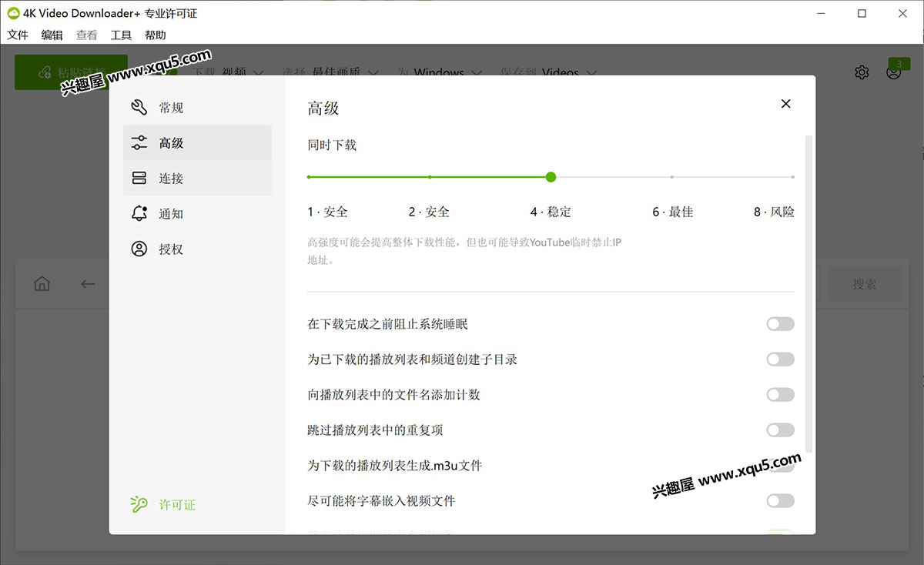The image size is (924, 565).
Task: Click the server icon beside 连接
Action: click(139, 179)
